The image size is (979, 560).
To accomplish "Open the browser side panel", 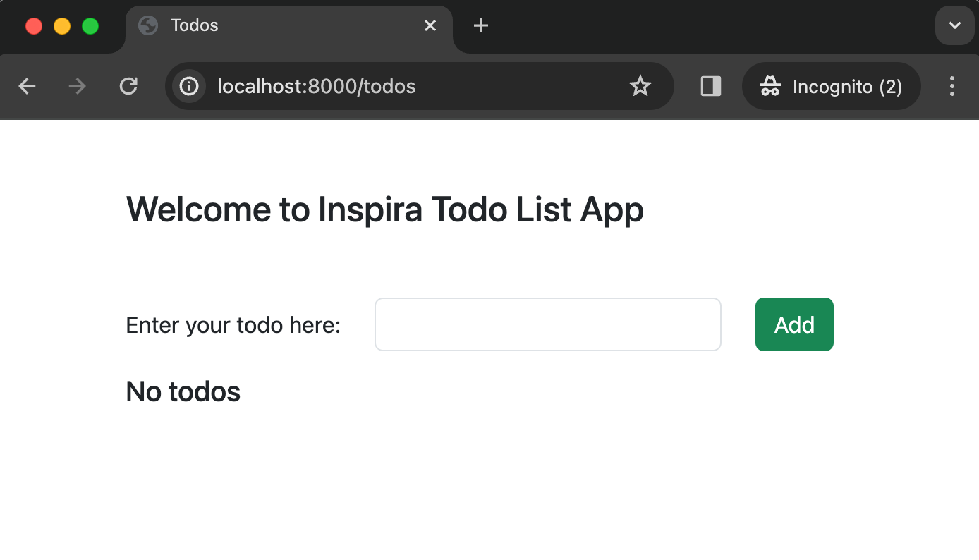I will pyautogui.click(x=710, y=86).
